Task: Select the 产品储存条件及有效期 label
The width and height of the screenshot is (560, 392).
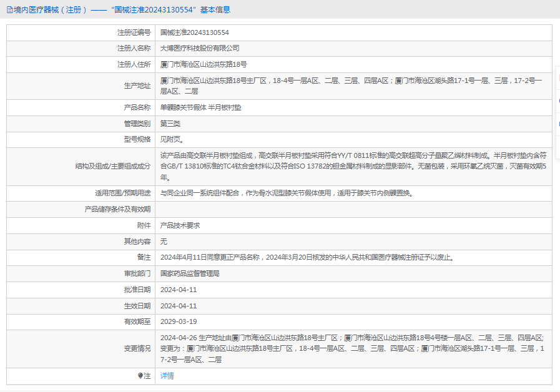Action: click(x=117, y=209)
